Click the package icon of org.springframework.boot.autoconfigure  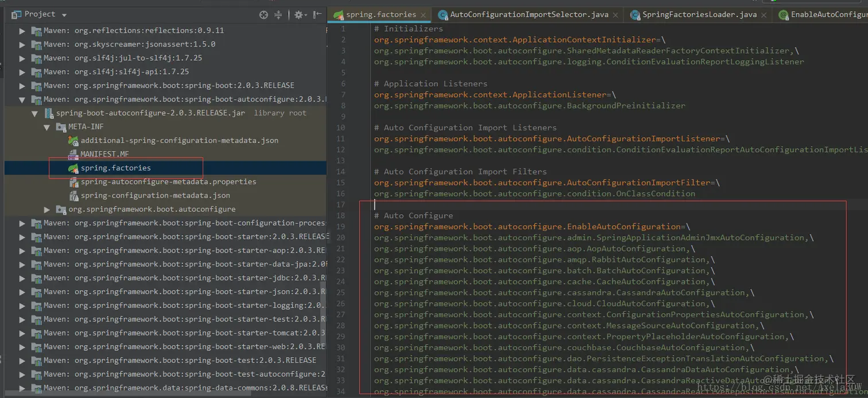(61, 210)
